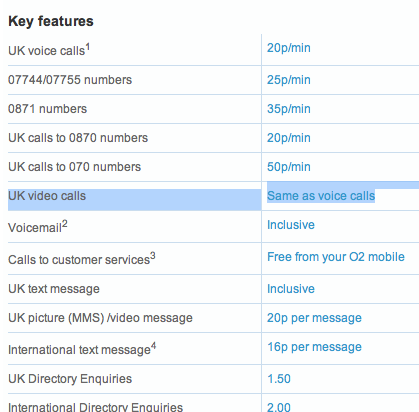Image resolution: width=419 pixels, height=412 pixels.
Task: Click the Same as voice calls text
Action: tap(321, 196)
